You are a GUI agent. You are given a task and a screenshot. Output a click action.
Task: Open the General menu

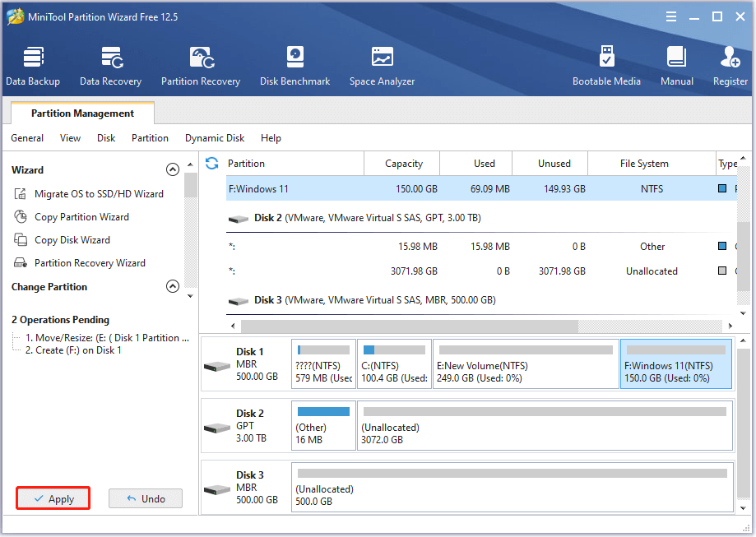click(x=27, y=138)
